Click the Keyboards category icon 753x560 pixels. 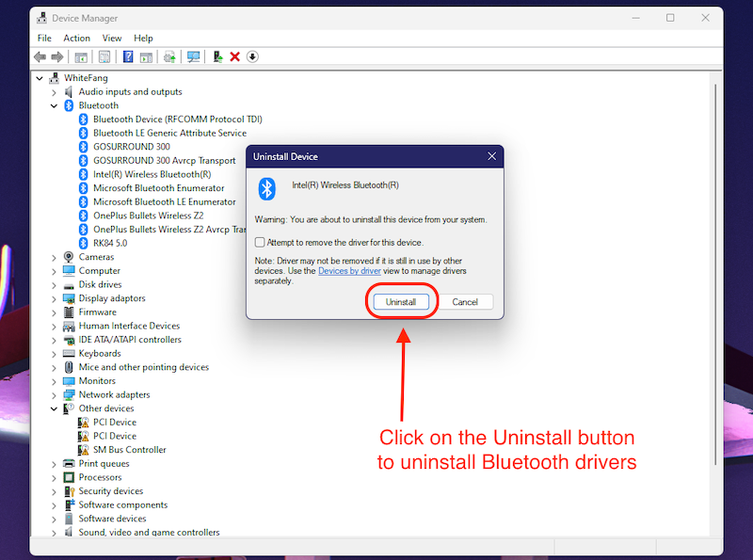[69, 354]
